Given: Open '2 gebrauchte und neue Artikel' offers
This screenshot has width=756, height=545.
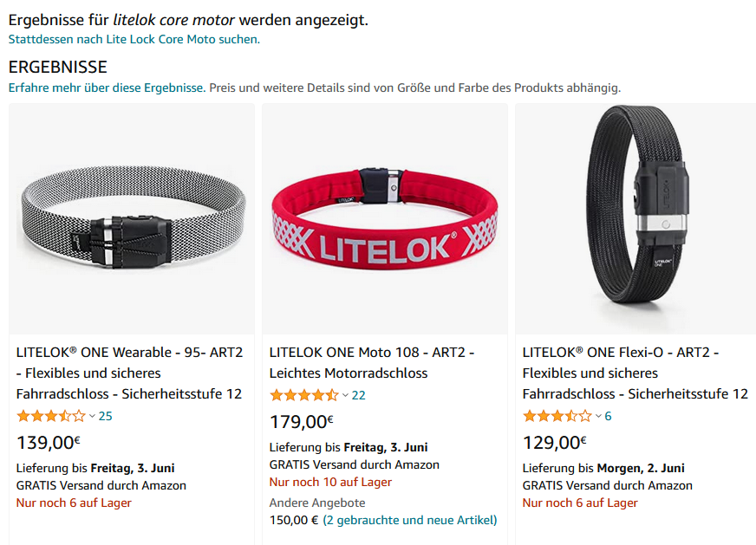Looking at the screenshot, I should point(410,520).
